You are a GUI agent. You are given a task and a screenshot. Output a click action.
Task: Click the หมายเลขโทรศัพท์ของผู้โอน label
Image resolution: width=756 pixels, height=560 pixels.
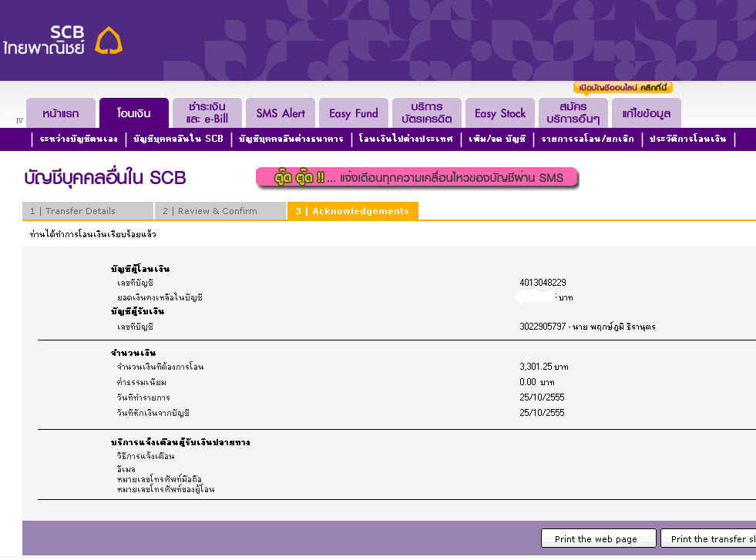(x=166, y=490)
